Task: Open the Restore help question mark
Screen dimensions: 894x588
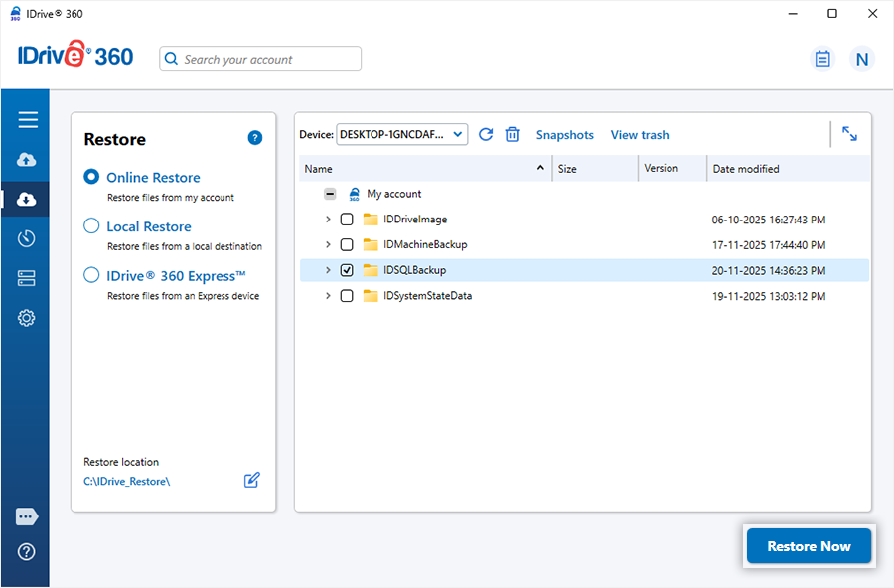Action: (254, 138)
